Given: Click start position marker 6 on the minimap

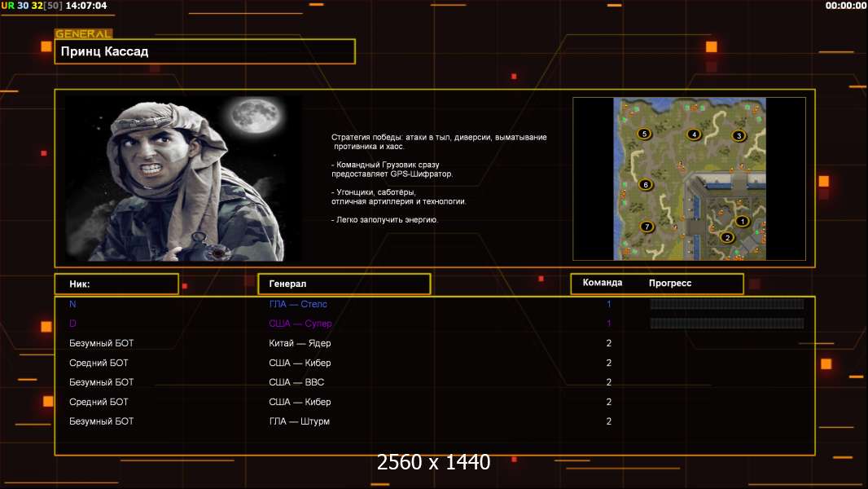Looking at the screenshot, I should 646,185.
